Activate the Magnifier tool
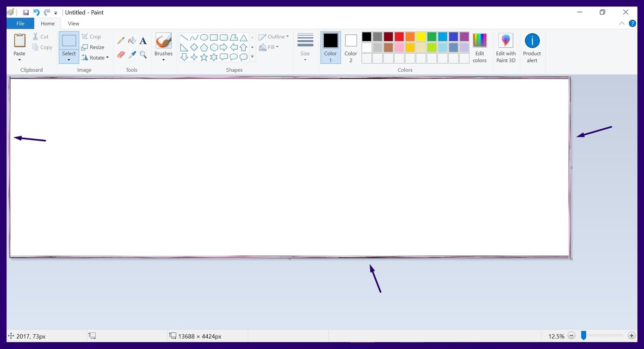 coord(143,54)
